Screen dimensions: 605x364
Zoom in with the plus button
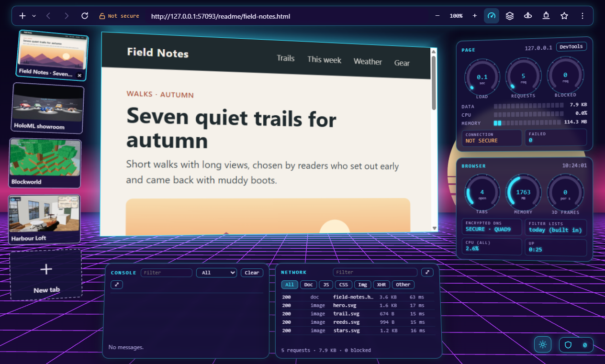point(475,16)
